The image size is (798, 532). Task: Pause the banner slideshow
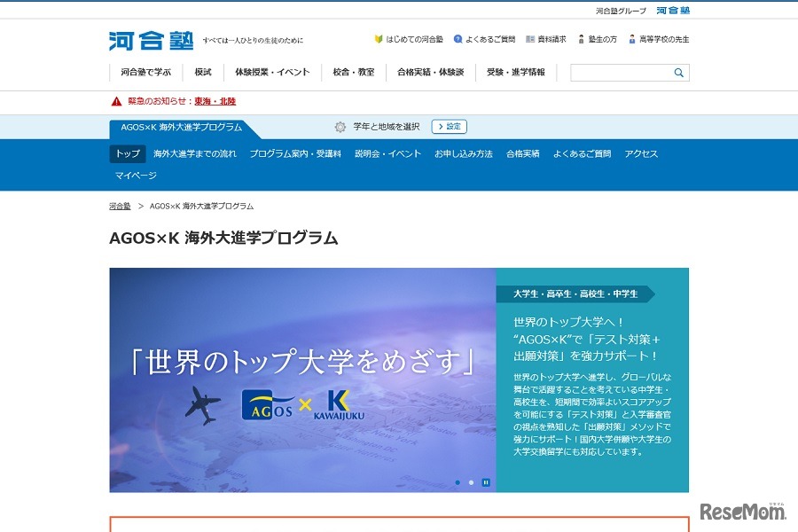(486, 481)
